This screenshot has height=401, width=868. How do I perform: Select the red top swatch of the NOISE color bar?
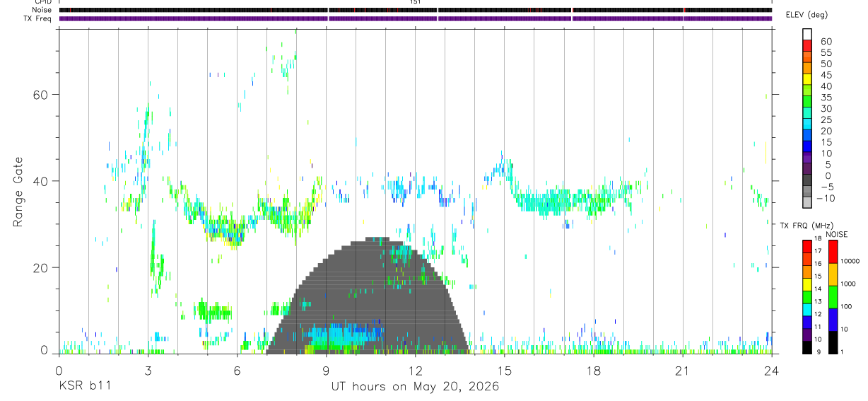833,252
